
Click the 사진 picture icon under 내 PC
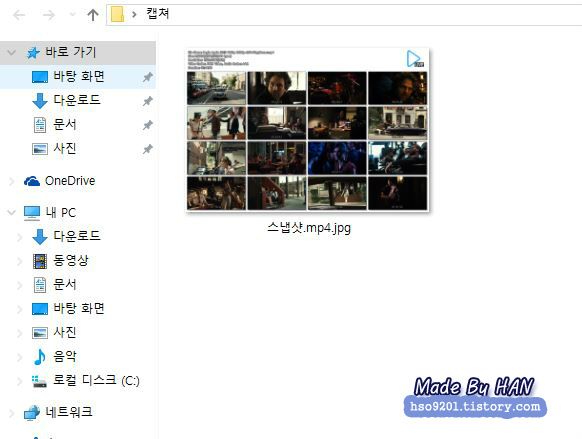40,333
